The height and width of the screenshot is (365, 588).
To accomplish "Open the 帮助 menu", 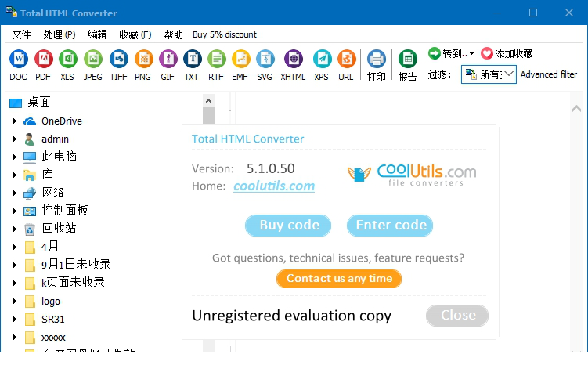I will (173, 34).
